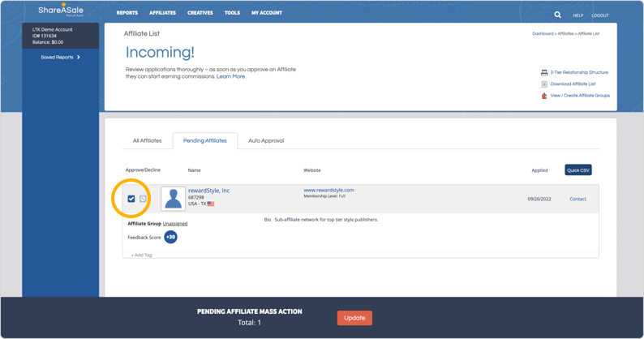
Task: Visit www.rewardstyle.com website link
Action: pos(328,191)
